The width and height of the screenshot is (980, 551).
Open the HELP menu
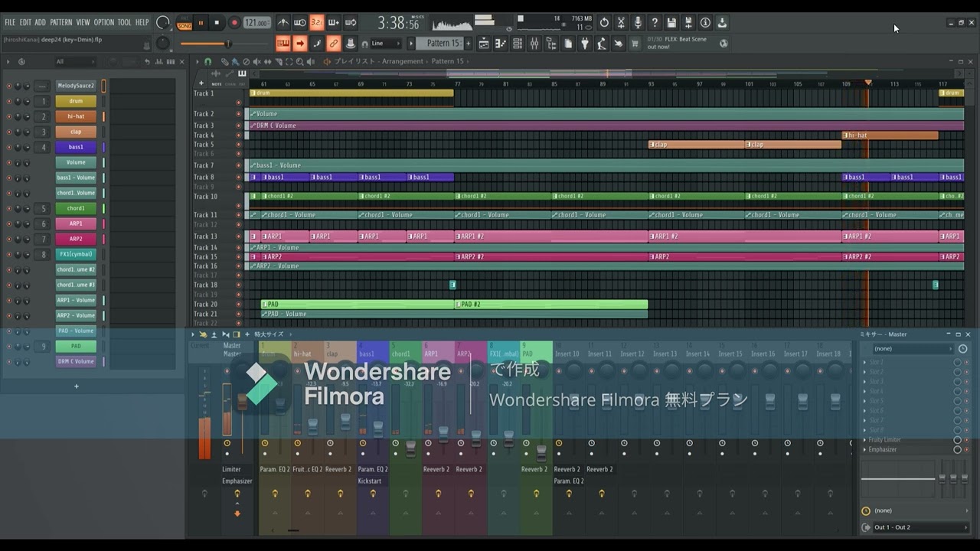[x=142, y=23]
